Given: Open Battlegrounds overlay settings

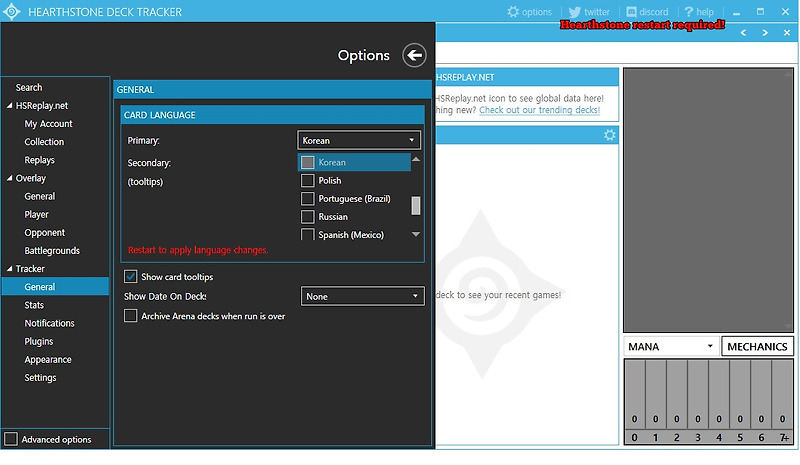Looking at the screenshot, I should (x=52, y=251).
